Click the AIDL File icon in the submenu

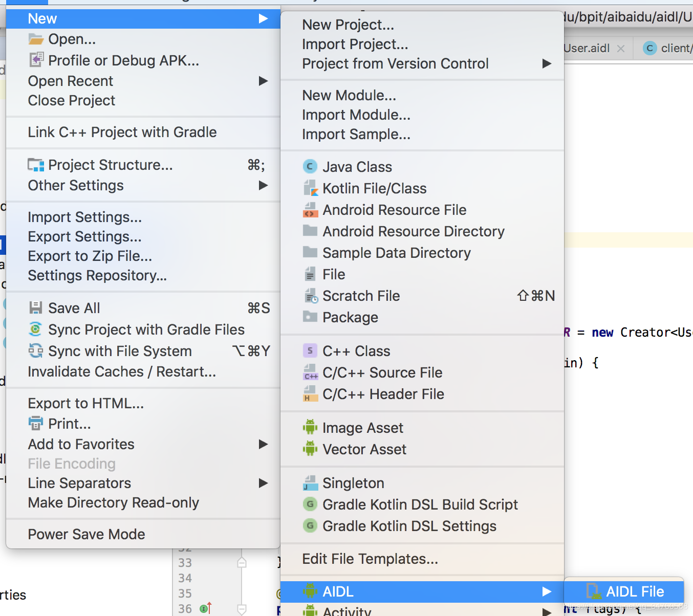click(594, 591)
